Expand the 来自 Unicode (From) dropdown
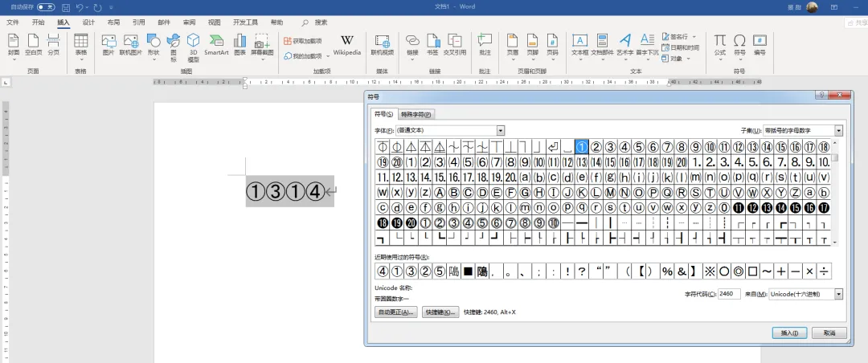Image resolution: width=868 pixels, height=363 pixels. point(838,294)
